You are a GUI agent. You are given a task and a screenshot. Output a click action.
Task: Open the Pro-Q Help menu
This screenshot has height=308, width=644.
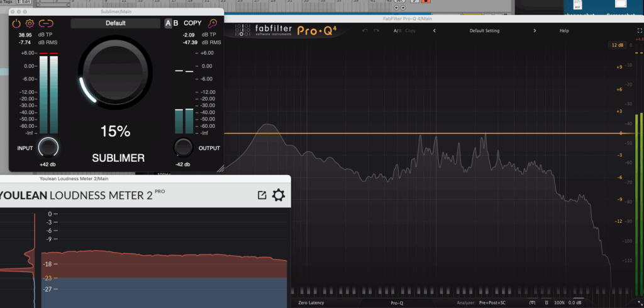[564, 31]
